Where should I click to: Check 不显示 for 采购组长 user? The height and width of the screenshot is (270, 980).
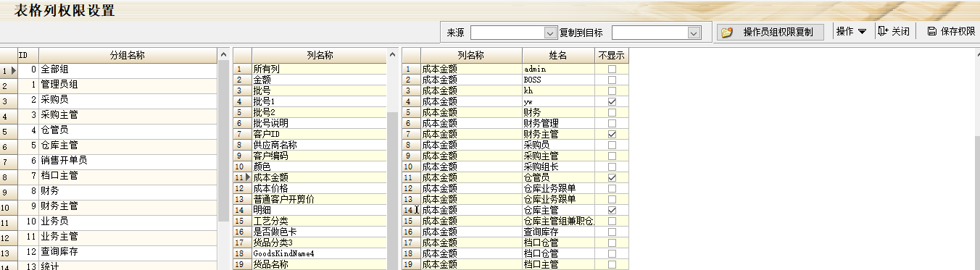pos(612,166)
